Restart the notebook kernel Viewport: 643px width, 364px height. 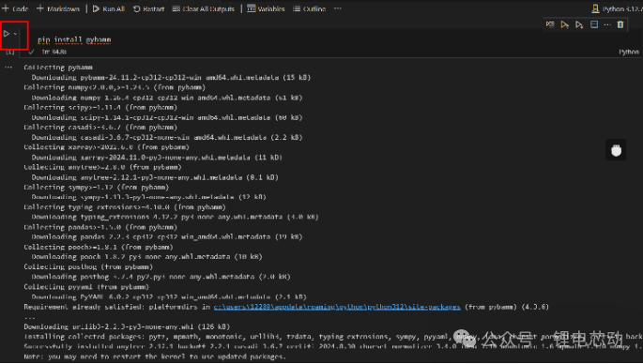click(x=149, y=8)
